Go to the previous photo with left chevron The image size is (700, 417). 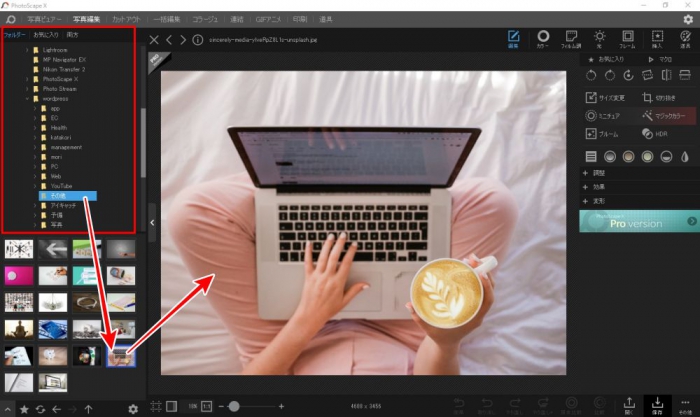pos(169,40)
